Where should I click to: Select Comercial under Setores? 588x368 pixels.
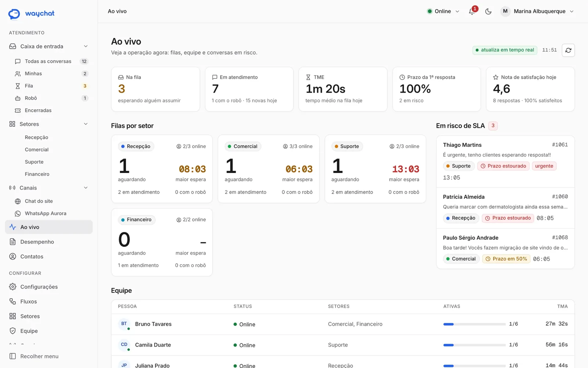click(36, 149)
